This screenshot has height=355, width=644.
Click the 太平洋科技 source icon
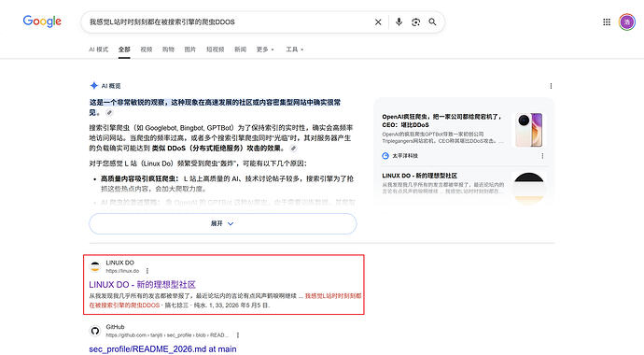point(385,156)
